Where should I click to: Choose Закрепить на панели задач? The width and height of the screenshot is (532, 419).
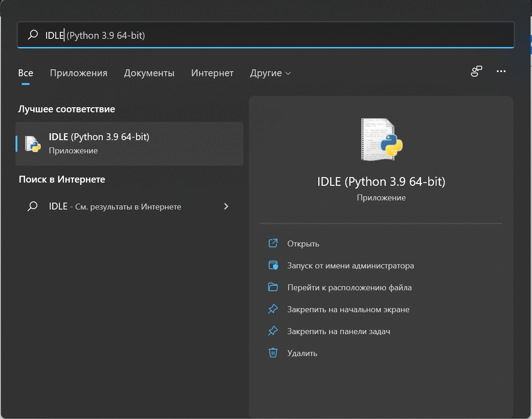coord(338,331)
